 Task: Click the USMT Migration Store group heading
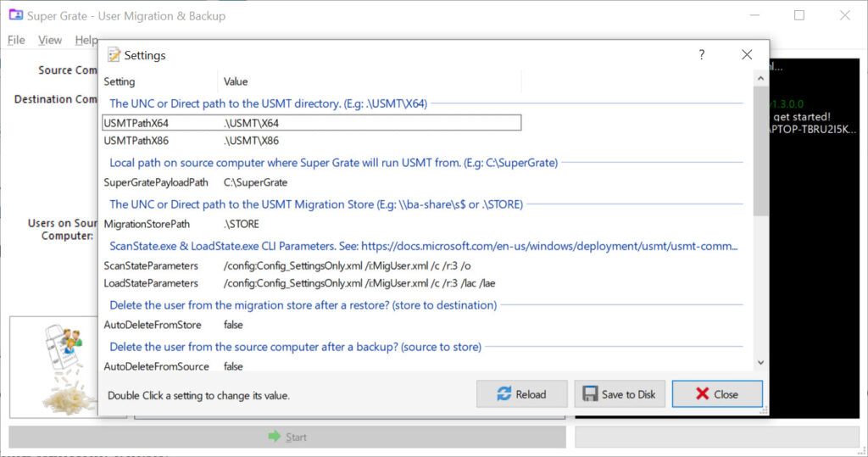coord(316,204)
